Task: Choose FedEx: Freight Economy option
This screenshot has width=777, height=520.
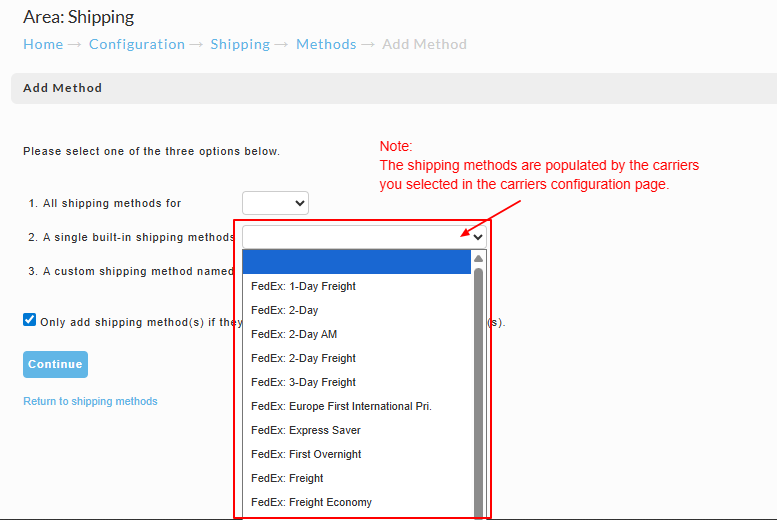Action: tap(356, 502)
